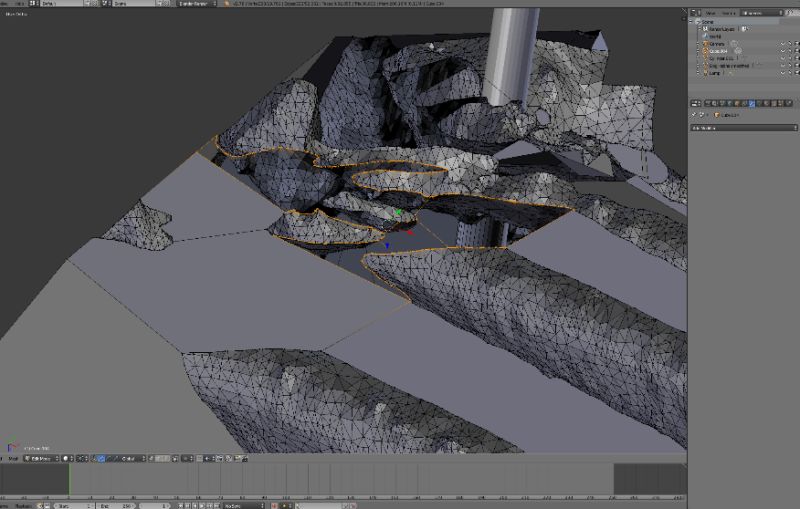Screen dimensions: 800x509
Task: Open the Mesh menu in 3D view header
Action: (15, 459)
